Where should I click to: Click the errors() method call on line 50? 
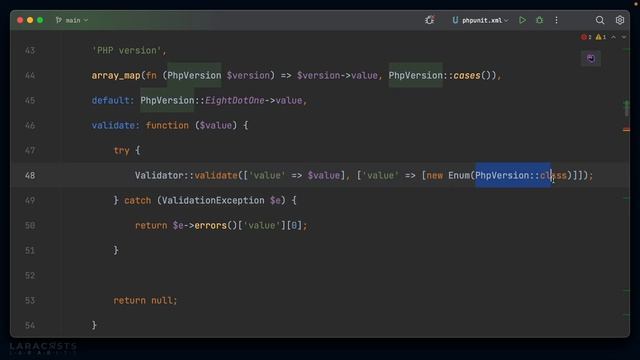coord(215,225)
